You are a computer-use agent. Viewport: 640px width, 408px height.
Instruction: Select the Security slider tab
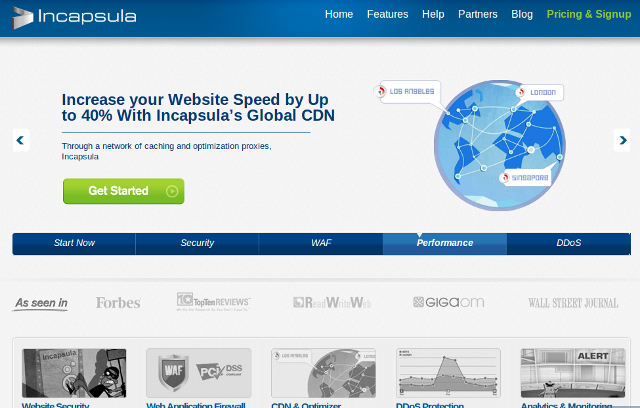point(197,243)
